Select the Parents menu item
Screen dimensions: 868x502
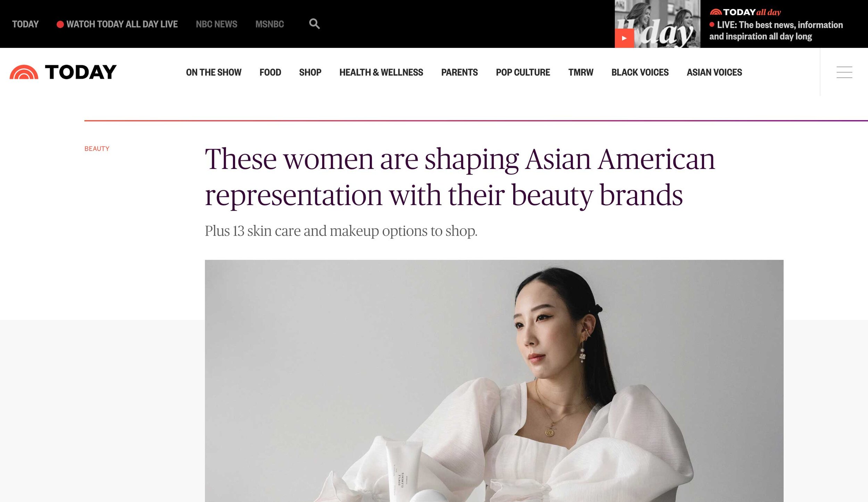coord(459,72)
